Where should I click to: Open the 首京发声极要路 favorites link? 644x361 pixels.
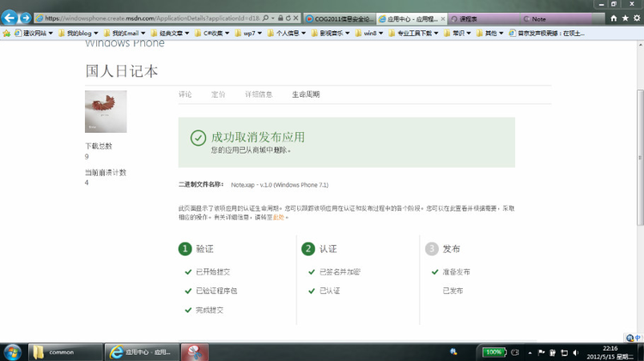tap(547, 33)
